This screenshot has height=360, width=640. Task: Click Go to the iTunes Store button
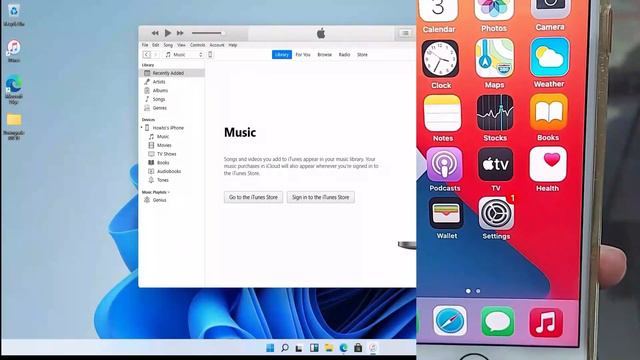[253, 197]
